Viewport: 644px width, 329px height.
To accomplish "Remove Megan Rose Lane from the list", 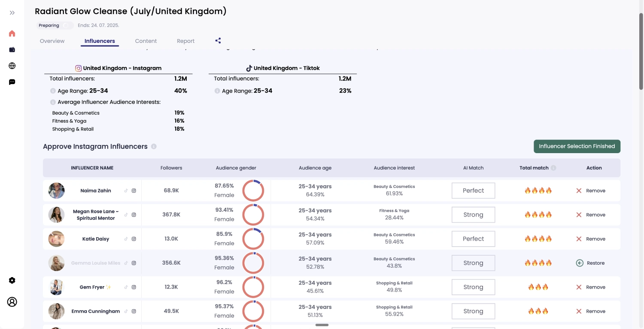I will 591,214.
